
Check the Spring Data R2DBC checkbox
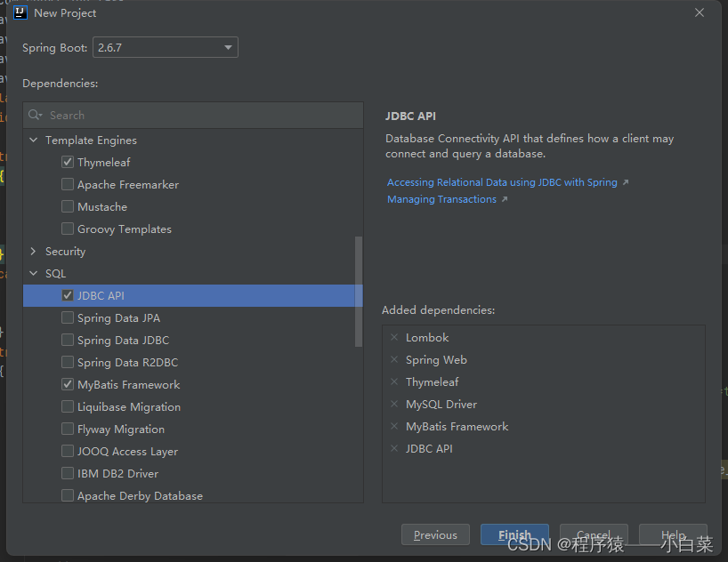68,363
